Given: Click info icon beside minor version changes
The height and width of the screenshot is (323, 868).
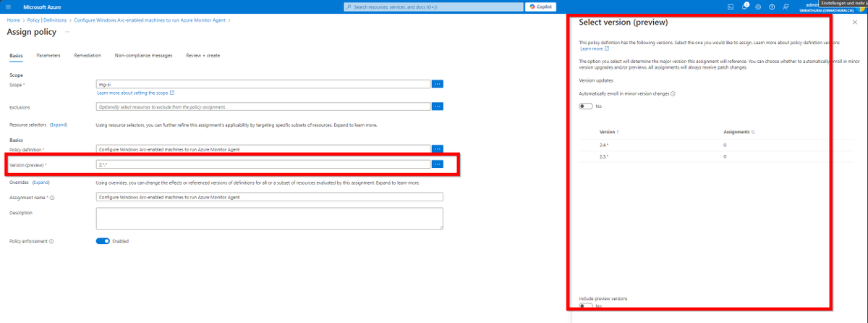Looking at the screenshot, I should 673,93.
